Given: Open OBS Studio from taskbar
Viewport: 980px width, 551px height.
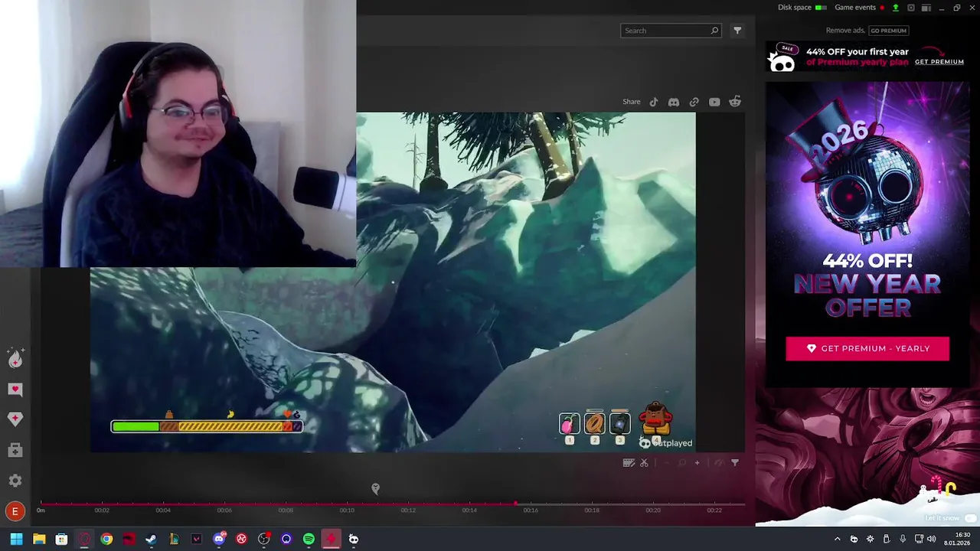Looking at the screenshot, I should coord(264,539).
